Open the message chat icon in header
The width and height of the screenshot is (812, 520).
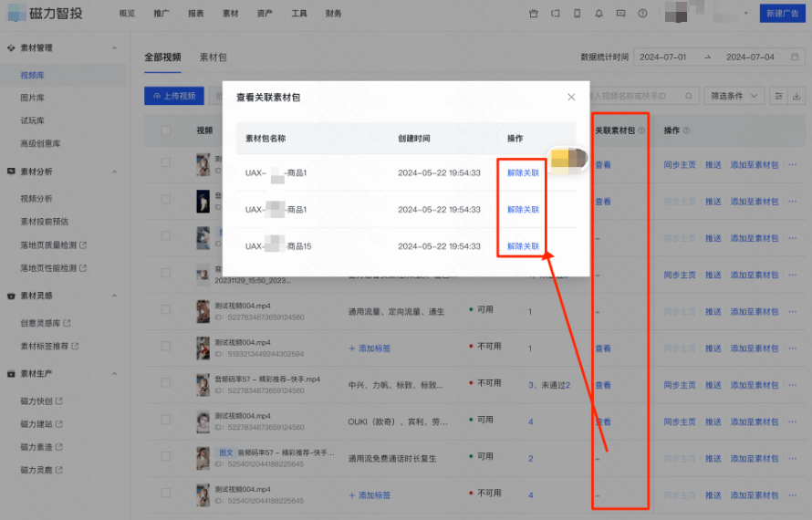point(621,14)
